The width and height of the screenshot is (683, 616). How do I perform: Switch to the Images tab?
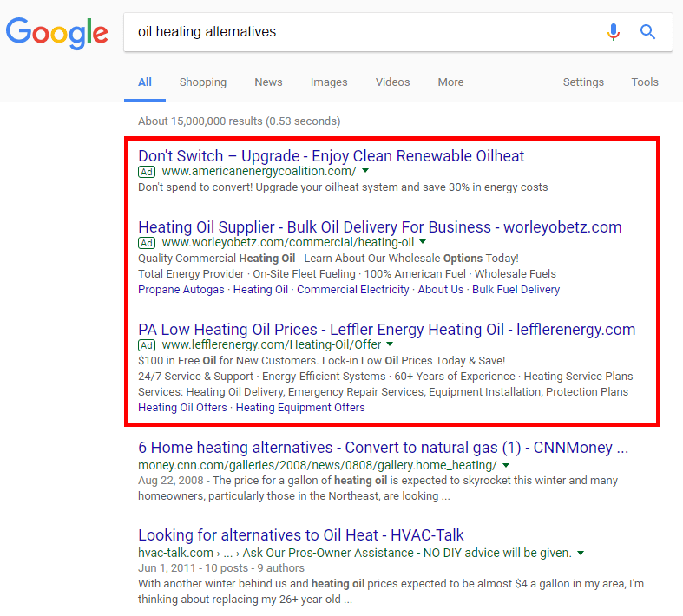(329, 82)
